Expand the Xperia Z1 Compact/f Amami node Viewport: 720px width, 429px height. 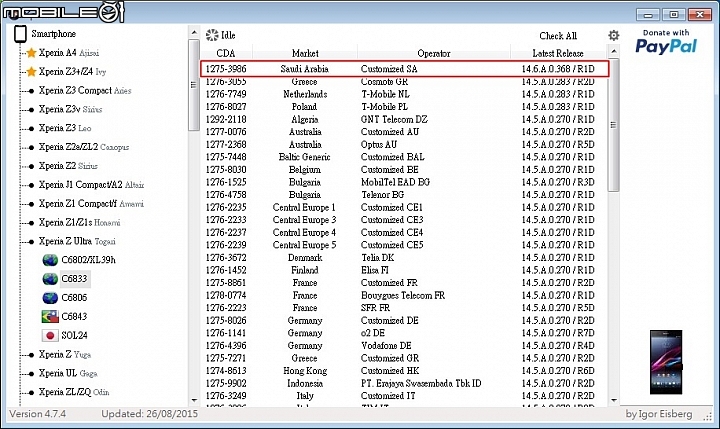31,204
